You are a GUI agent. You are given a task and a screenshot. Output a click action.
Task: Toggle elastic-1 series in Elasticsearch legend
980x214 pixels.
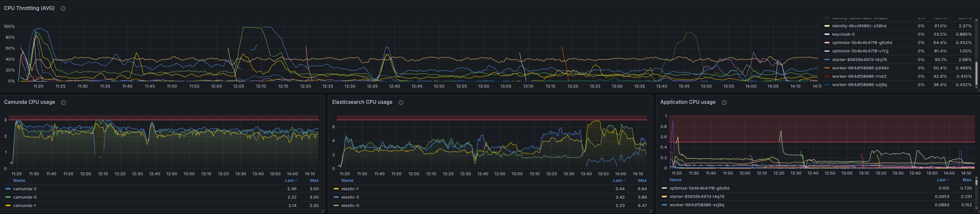(x=350, y=189)
